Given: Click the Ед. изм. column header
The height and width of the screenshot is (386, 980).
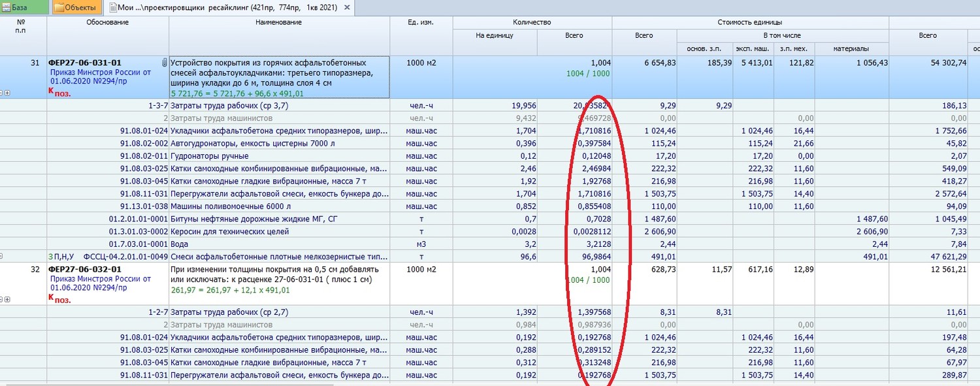Looking at the screenshot, I should click(x=421, y=23).
